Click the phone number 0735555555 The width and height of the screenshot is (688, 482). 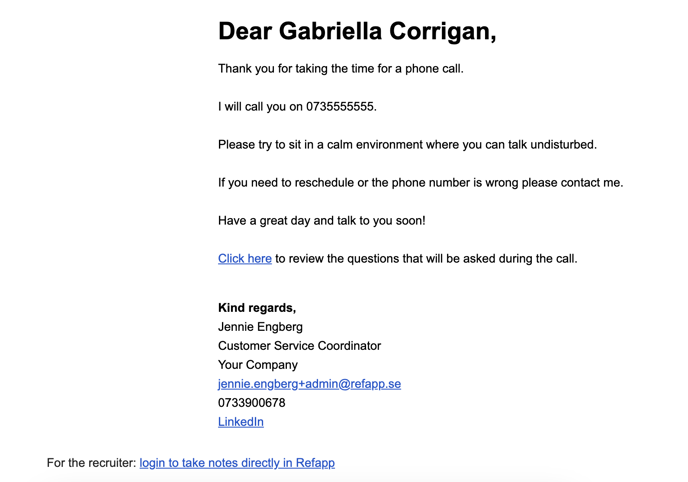(x=341, y=107)
